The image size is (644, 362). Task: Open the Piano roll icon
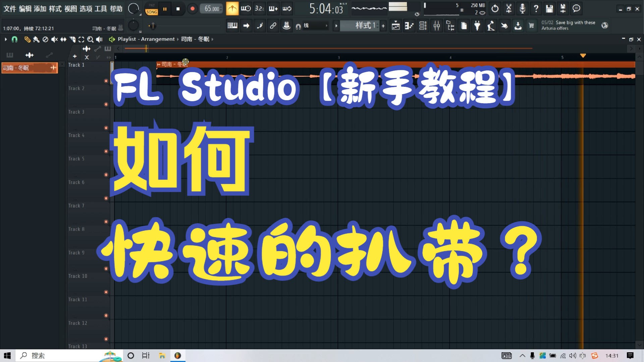409,25
